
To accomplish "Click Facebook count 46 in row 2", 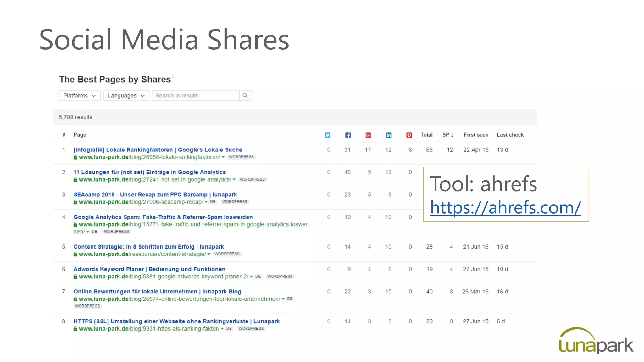I will (347, 172).
